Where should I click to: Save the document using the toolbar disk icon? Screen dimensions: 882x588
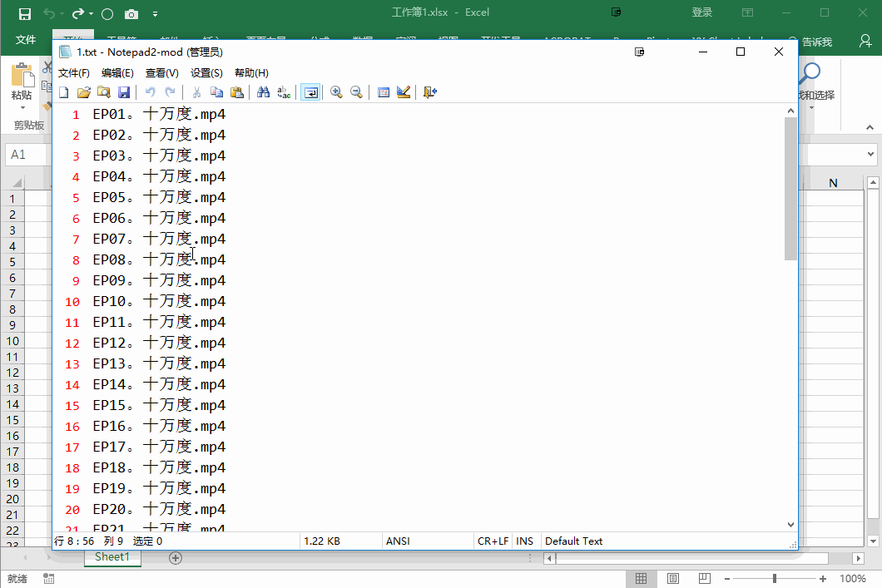(124, 91)
